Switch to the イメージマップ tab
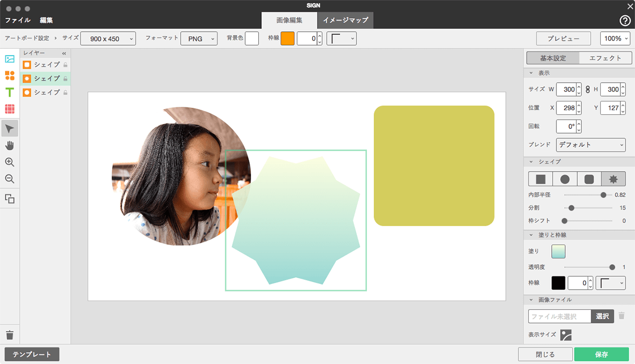 point(346,20)
